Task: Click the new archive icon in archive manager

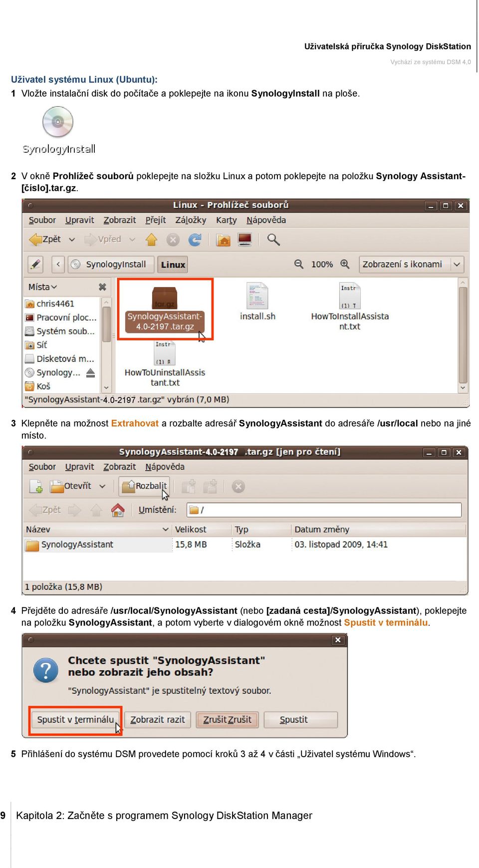Action: tap(36, 486)
